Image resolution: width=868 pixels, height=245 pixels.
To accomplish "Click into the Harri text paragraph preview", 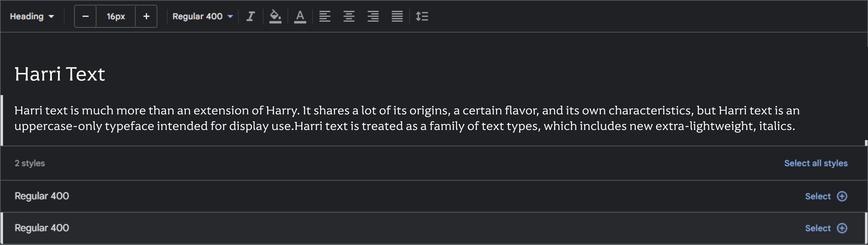I will [x=407, y=118].
